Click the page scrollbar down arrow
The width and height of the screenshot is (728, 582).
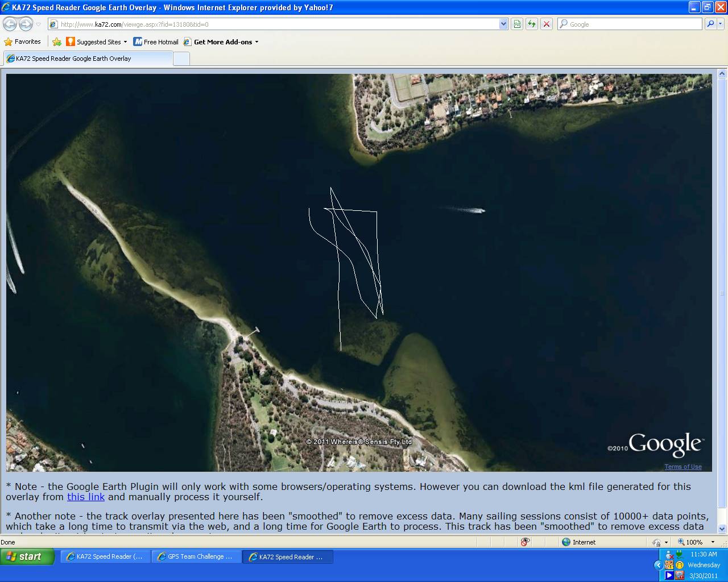[722, 529]
